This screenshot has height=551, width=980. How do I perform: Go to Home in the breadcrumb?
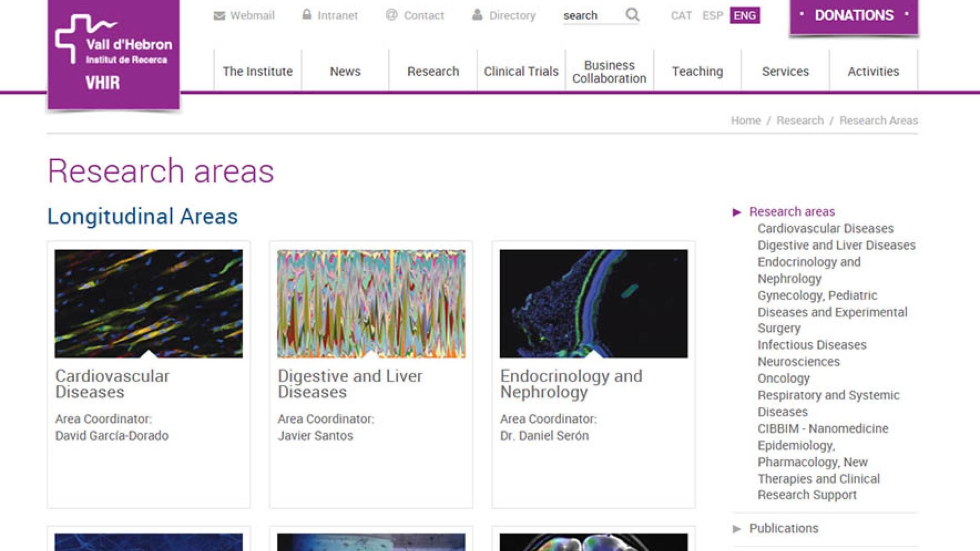pos(745,120)
